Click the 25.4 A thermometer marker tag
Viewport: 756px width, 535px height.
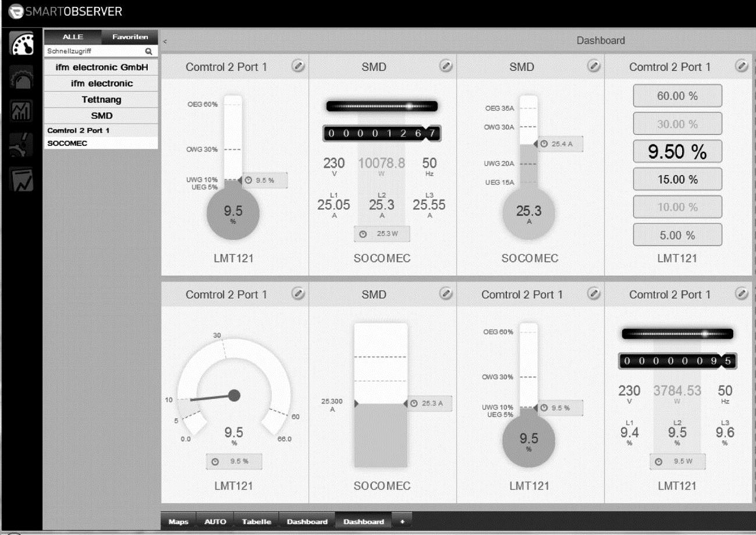tap(559, 144)
